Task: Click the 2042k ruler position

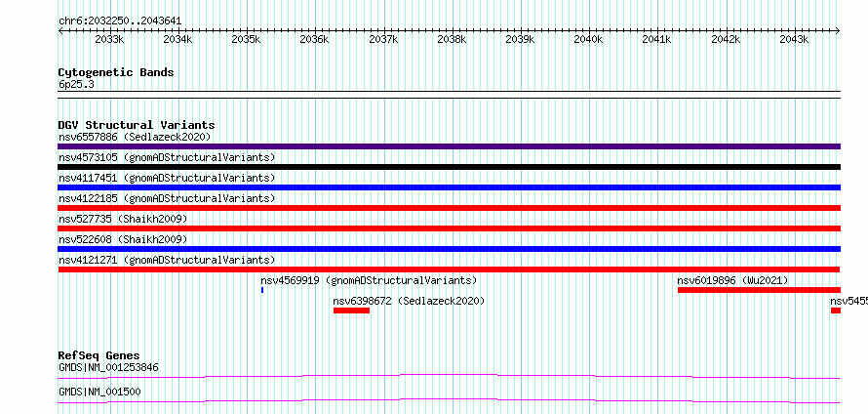Action: point(727,39)
